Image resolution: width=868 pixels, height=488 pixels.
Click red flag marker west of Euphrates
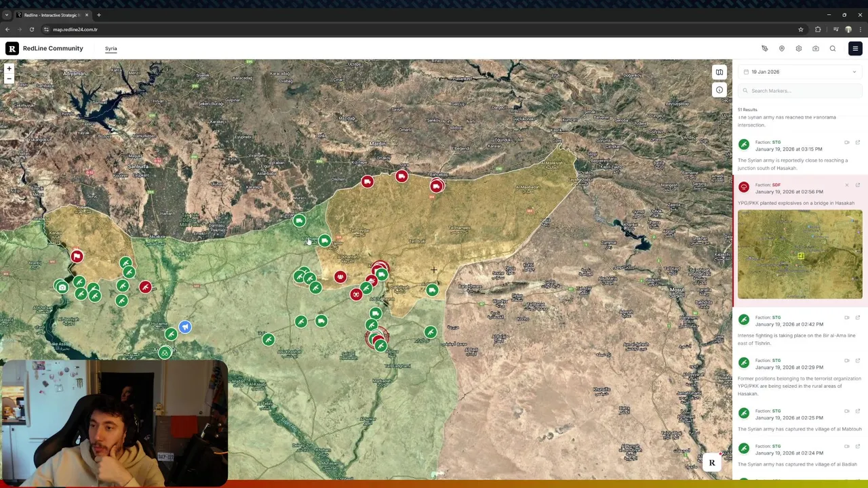[x=77, y=256]
